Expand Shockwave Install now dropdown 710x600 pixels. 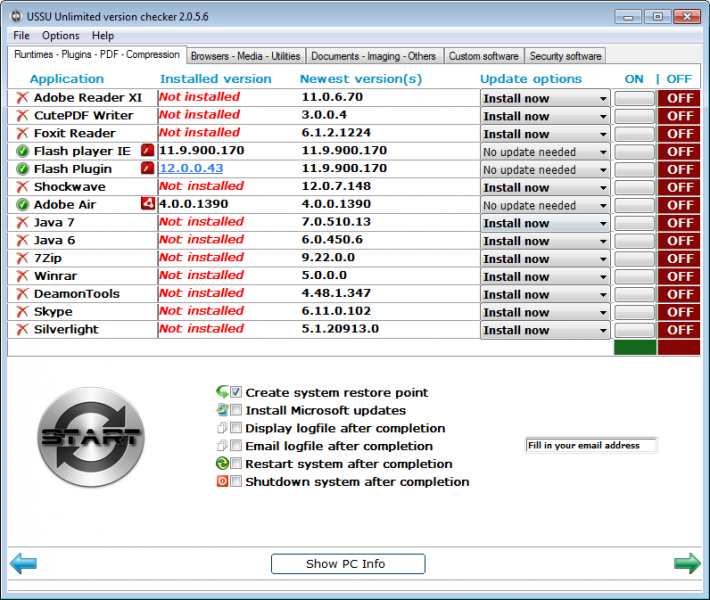click(x=545, y=187)
